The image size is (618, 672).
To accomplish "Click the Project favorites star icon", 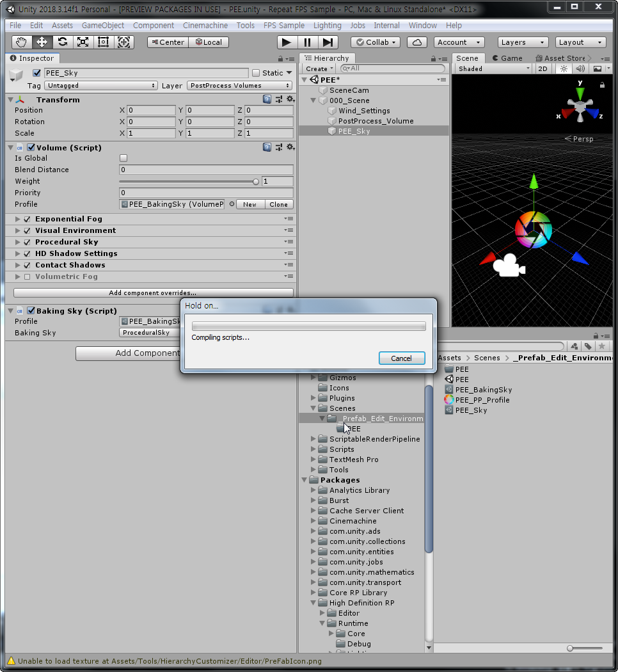I will [x=602, y=346].
